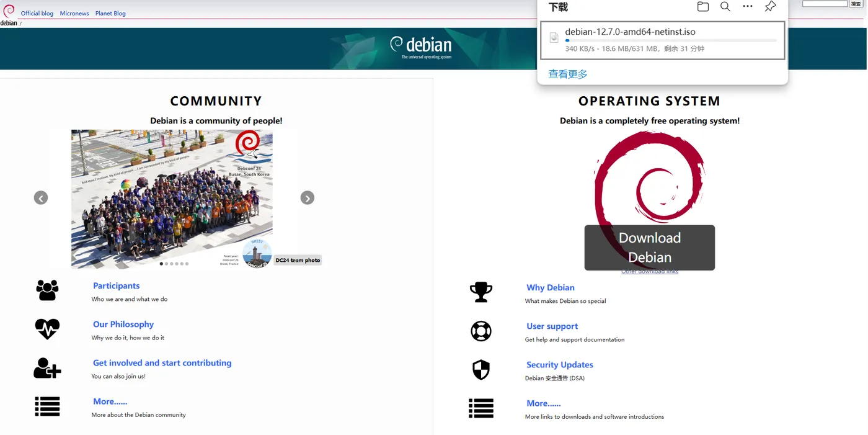Click the Get involved add-person icon

click(47, 368)
